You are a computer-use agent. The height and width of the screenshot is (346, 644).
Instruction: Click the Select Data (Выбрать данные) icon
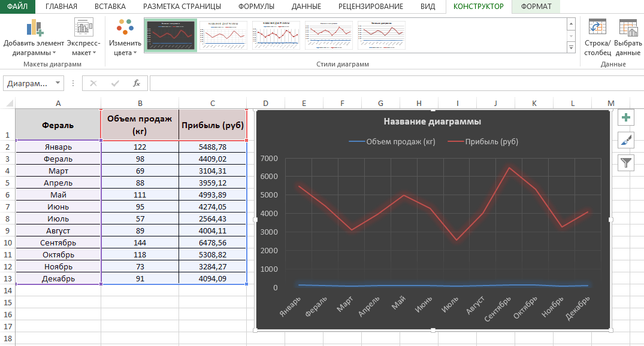[628, 28]
